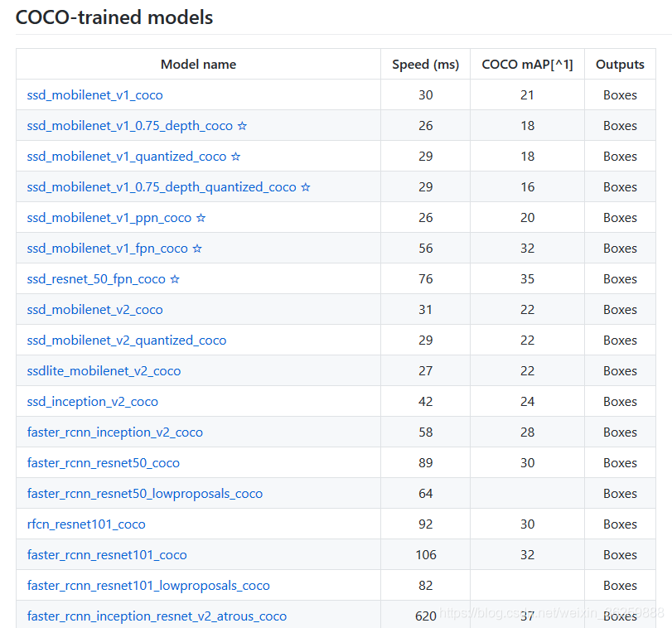Open the ssd_mobilenet_v2_quantized_coco link
This screenshot has height=628, width=672.
point(126,341)
